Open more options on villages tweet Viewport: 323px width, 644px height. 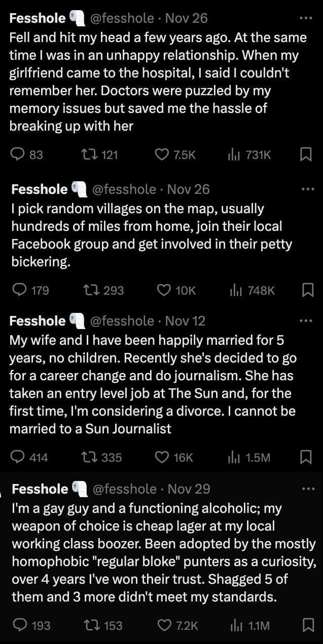click(307, 189)
